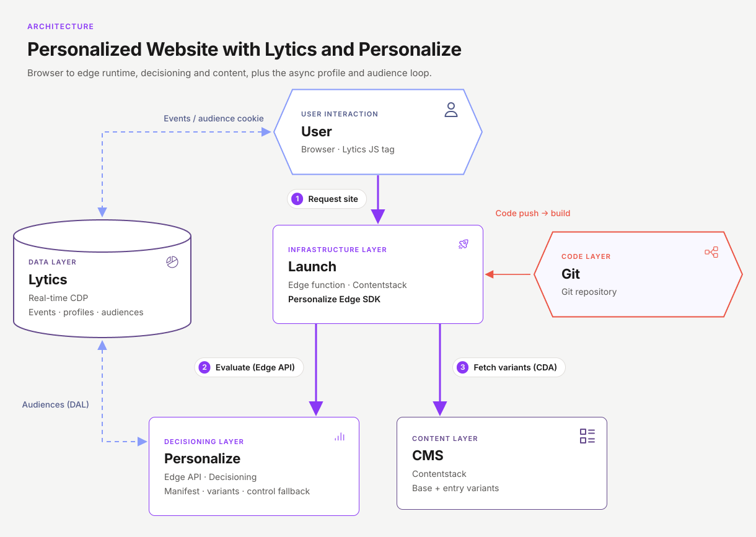Click the user person icon in User node

click(x=451, y=110)
